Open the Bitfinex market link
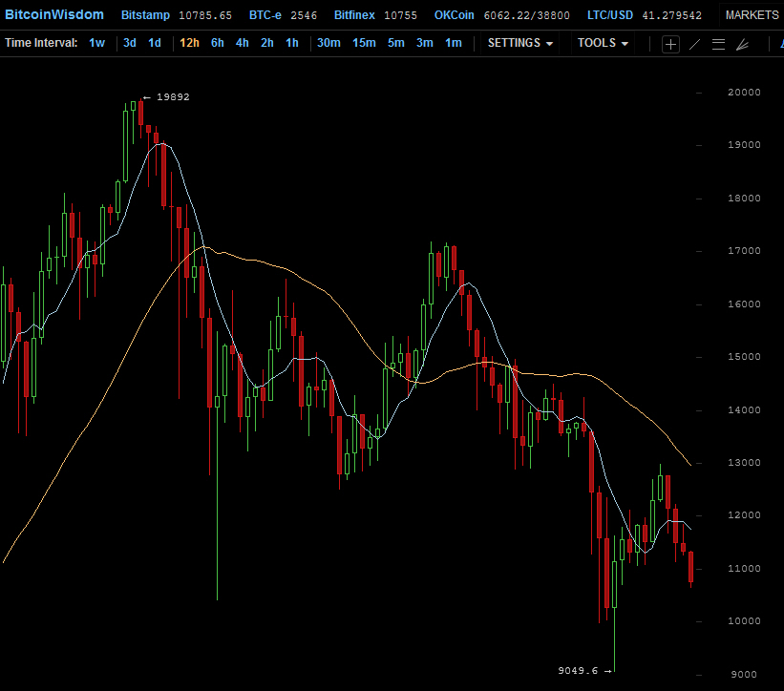The height and width of the screenshot is (691, 784). pos(354,15)
